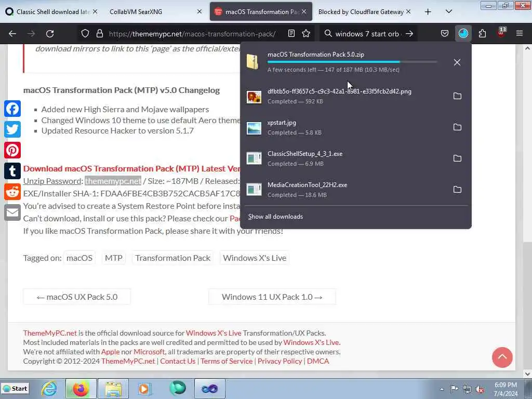532x399 pixels.
Task: Toggle reader view icon in address bar
Action: 291,34
